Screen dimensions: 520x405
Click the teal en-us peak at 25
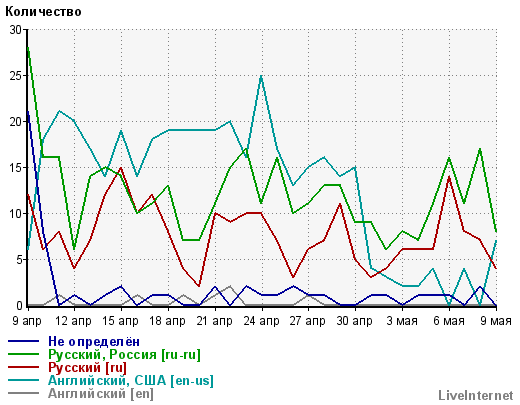(x=262, y=76)
